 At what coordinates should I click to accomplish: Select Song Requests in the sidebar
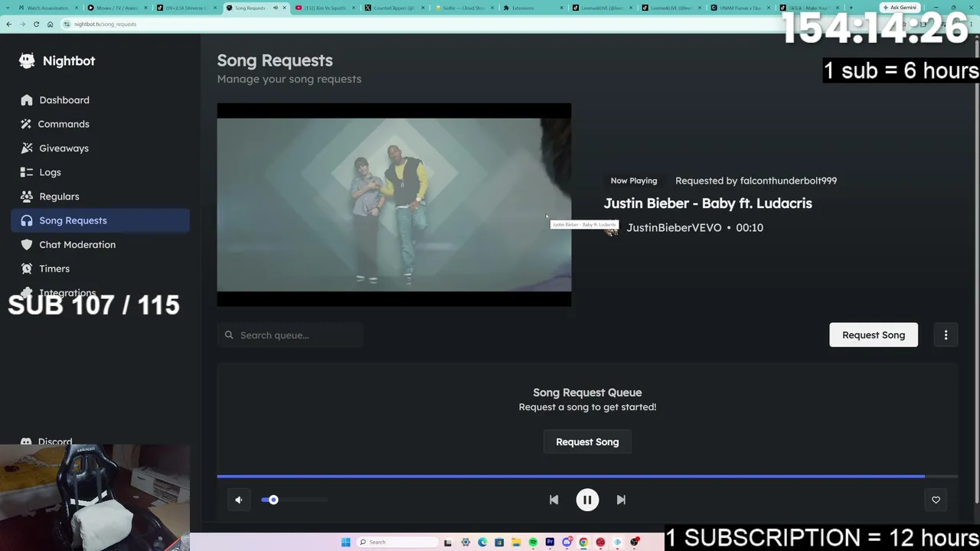tap(100, 220)
